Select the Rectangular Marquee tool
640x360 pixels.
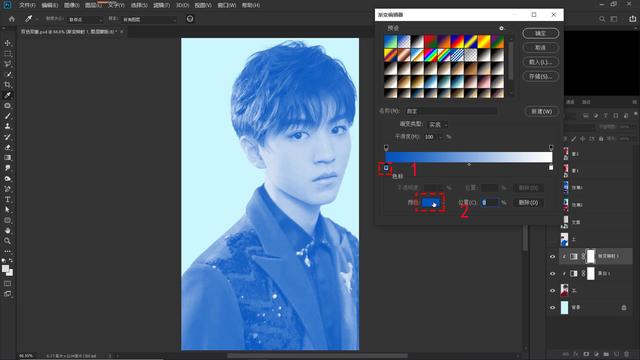[x=7, y=53]
